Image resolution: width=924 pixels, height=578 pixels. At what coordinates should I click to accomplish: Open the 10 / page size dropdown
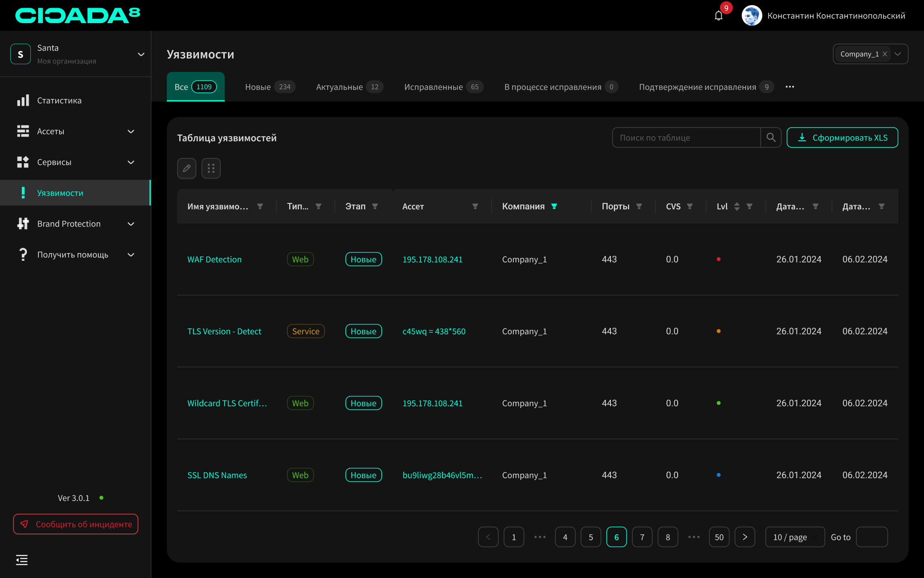pos(795,537)
